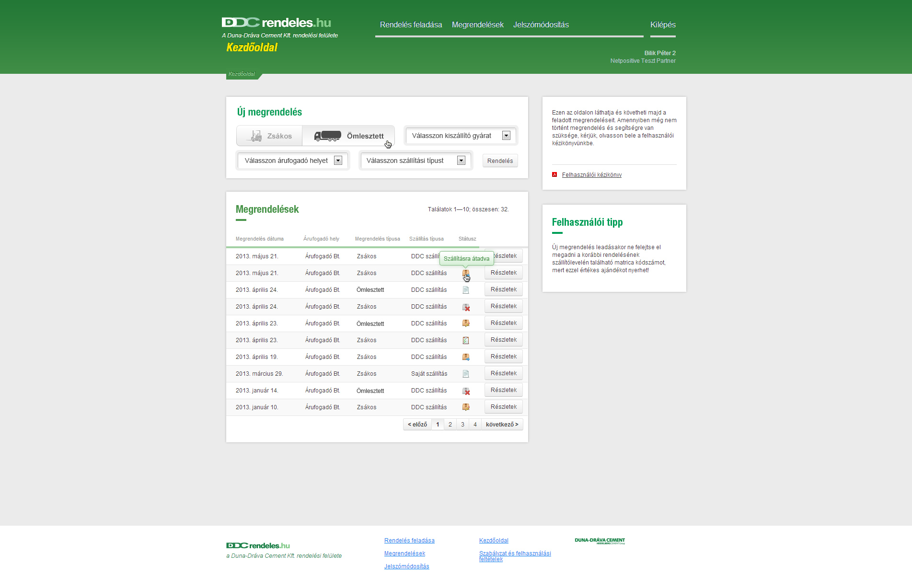Click the Megrendelés dátuma column header
The image size is (912, 588).
(260, 239)
